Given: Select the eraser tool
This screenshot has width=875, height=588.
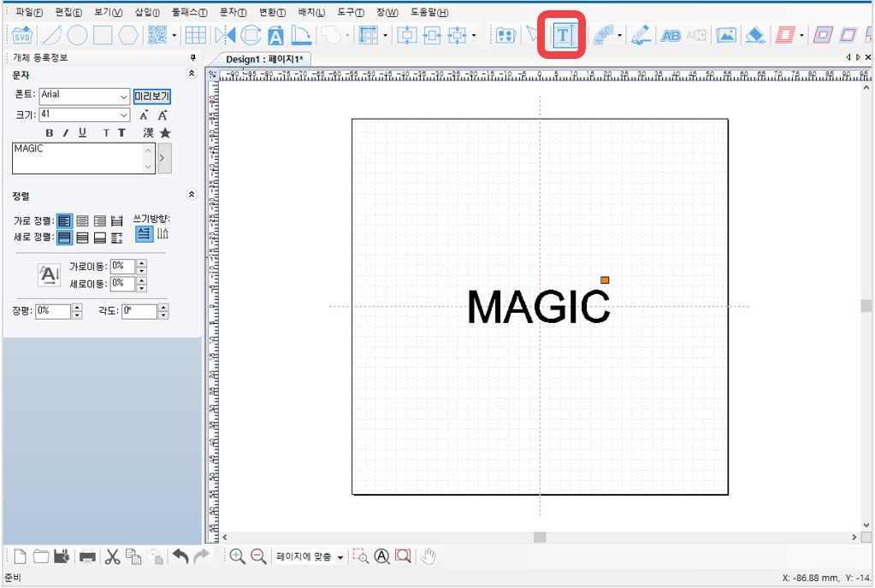Looking at the screenshot, I should 755,35.
